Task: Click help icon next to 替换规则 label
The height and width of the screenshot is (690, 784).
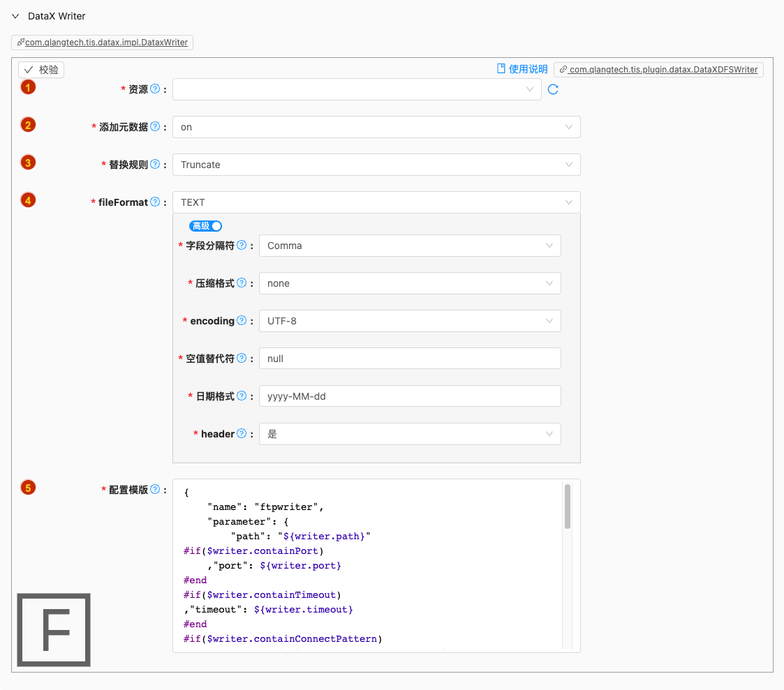Action: [155, 165]
